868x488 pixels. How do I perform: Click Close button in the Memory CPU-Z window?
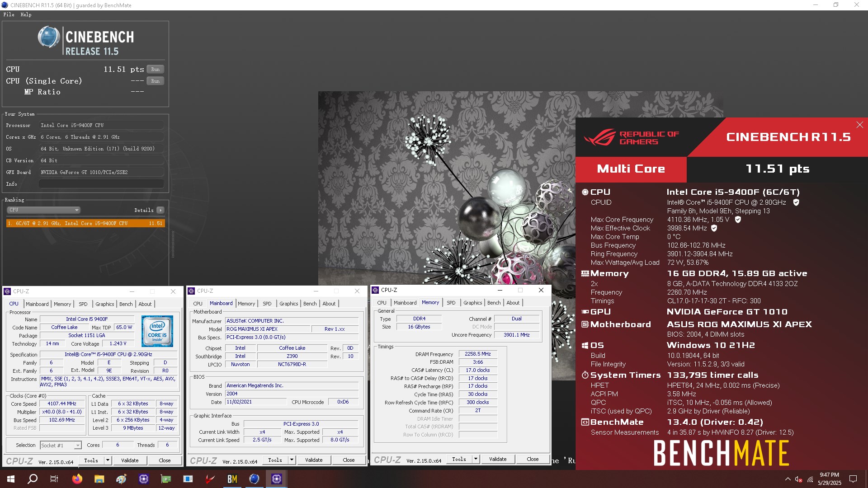tap(533, 459)
